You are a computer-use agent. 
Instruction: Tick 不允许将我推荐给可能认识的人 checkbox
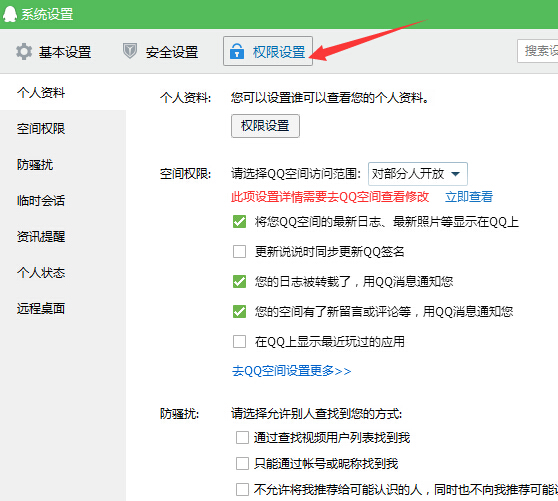[242, 489]
